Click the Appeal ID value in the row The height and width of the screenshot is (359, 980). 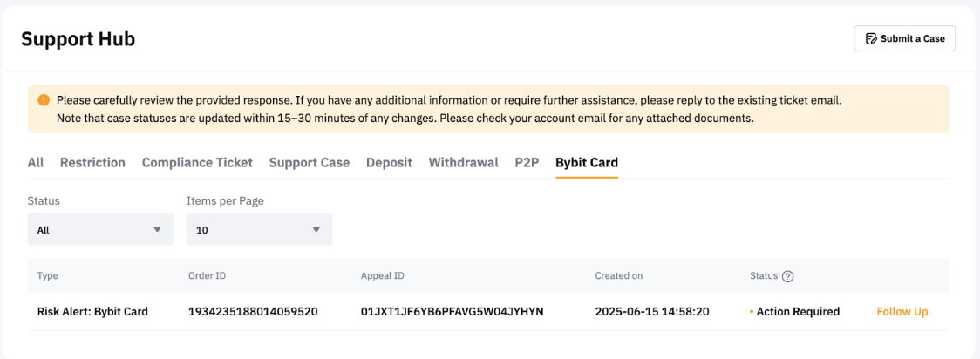[452, 311]
